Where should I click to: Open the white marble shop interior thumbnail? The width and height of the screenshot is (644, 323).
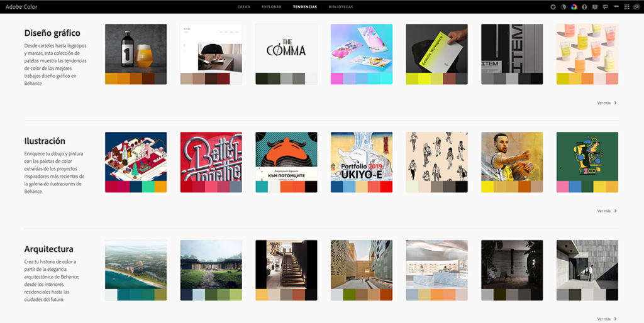point(436,265)
